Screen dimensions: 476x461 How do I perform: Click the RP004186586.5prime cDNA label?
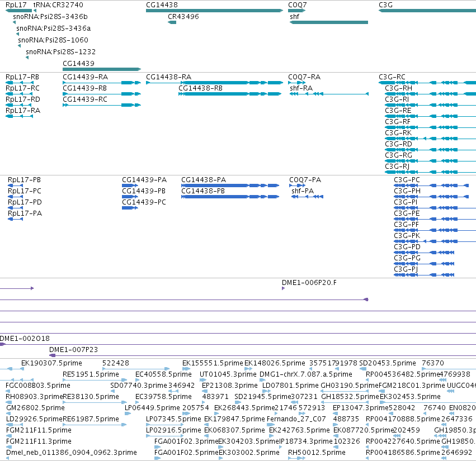[x=403, y=453]
